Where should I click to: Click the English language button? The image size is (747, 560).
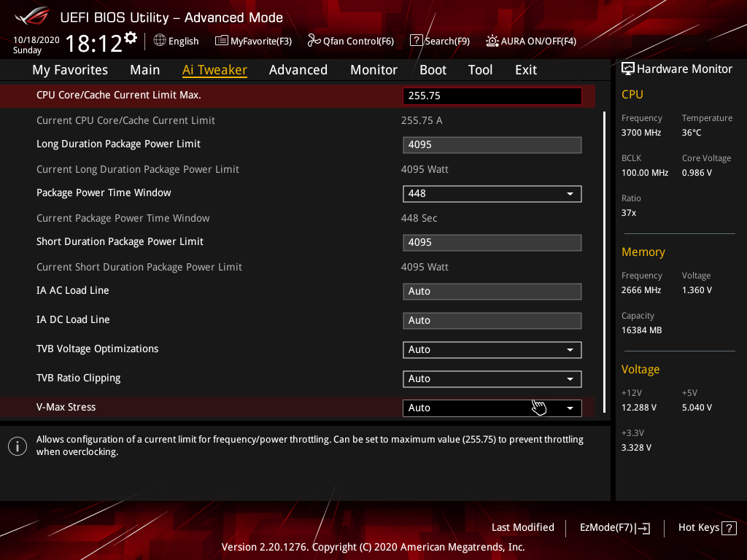177,41
